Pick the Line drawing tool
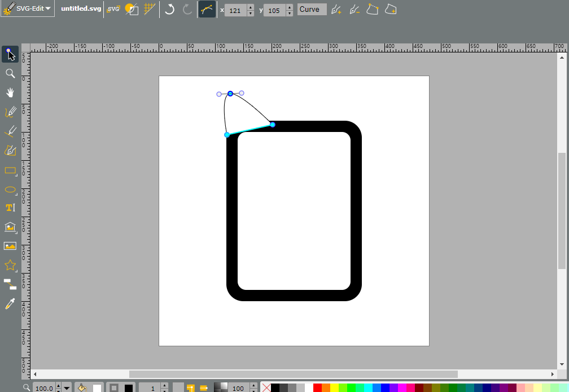Screen dimensions: 569x392 [x=10, y=131]
